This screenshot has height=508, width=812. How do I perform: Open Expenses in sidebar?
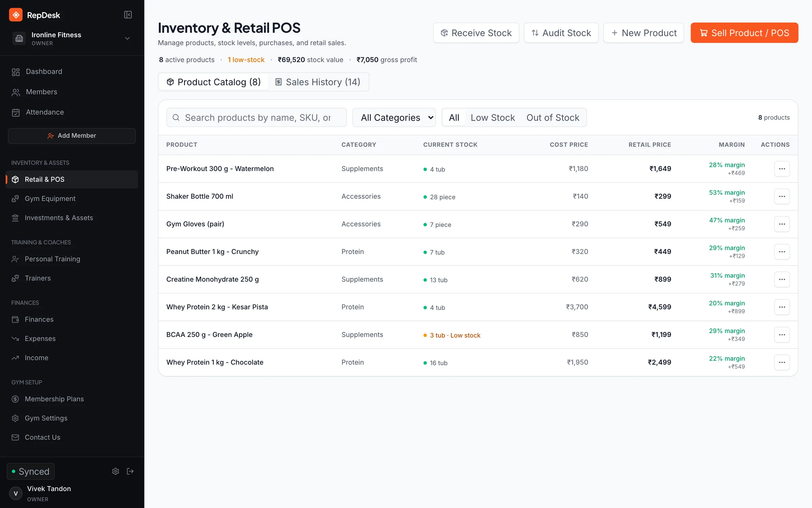tap(72, 338)
